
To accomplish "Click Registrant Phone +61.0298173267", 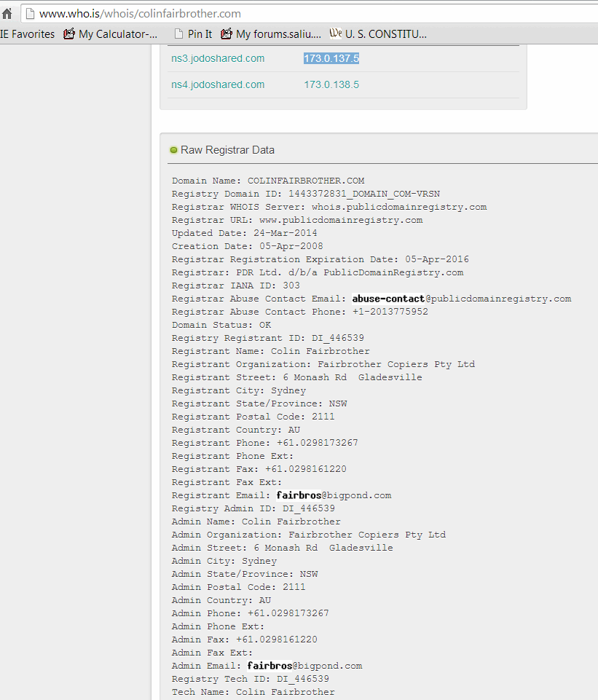I will pos(265,443).
